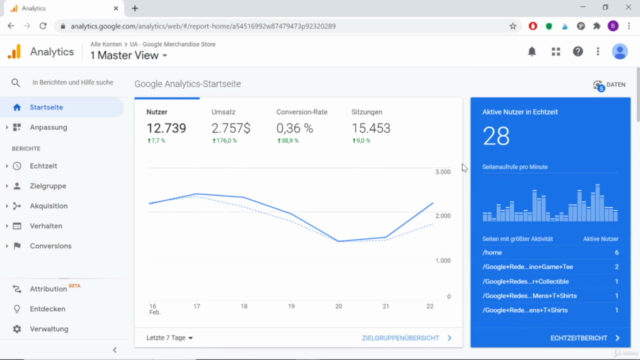This screenshot has height=360, width=640.
Task: Open the help question mark icon
Action: pos(578,52)
